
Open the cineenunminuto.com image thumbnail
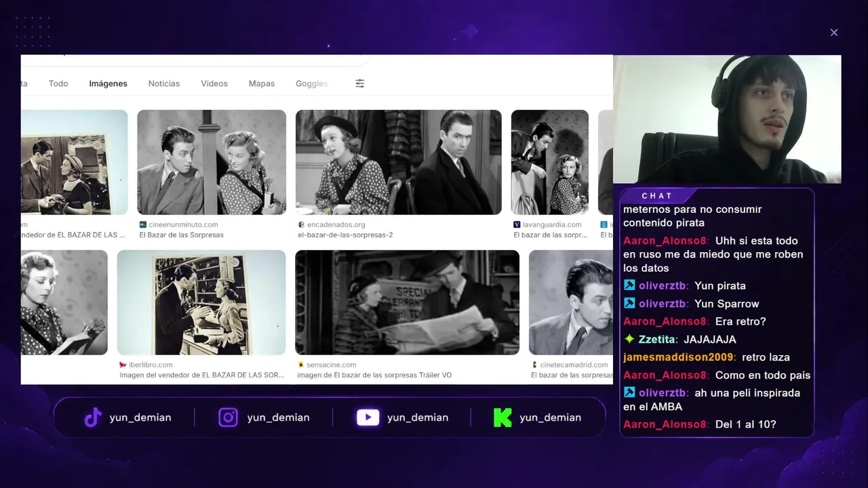point(212,162)
